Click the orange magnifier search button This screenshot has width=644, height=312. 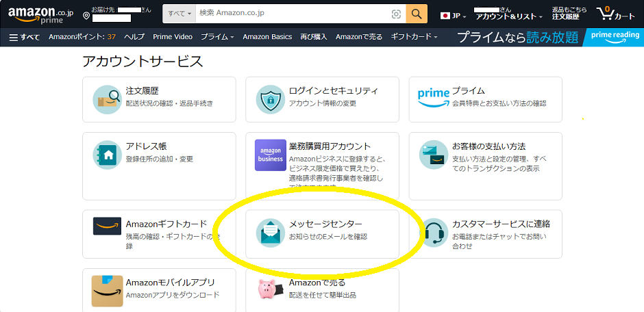click(417, 14)
